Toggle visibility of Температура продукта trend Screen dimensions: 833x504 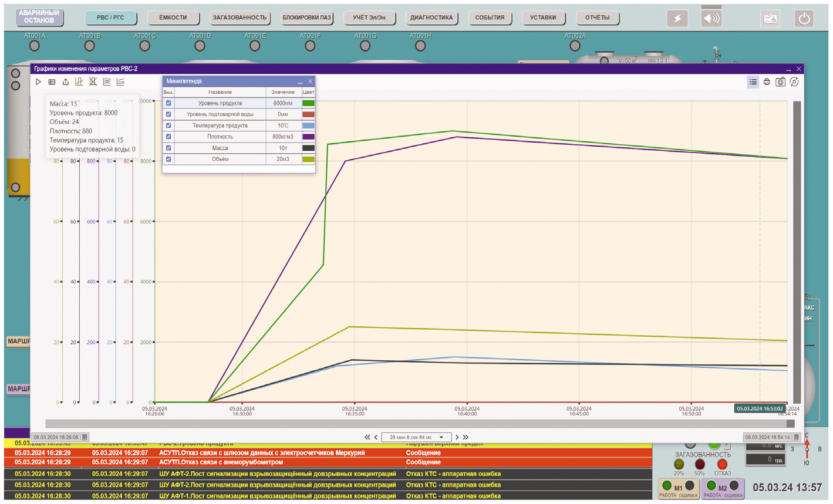pyautogui.click(x=169, y=126)
